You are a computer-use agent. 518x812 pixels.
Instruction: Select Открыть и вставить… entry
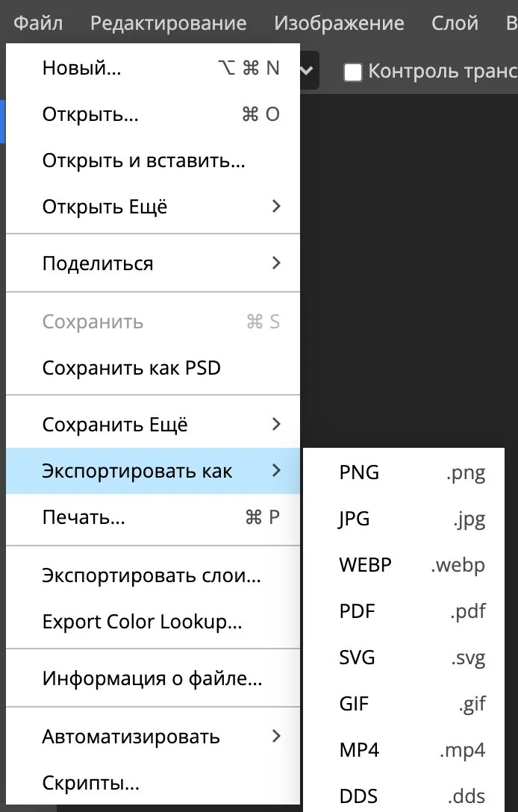[153, 160]
